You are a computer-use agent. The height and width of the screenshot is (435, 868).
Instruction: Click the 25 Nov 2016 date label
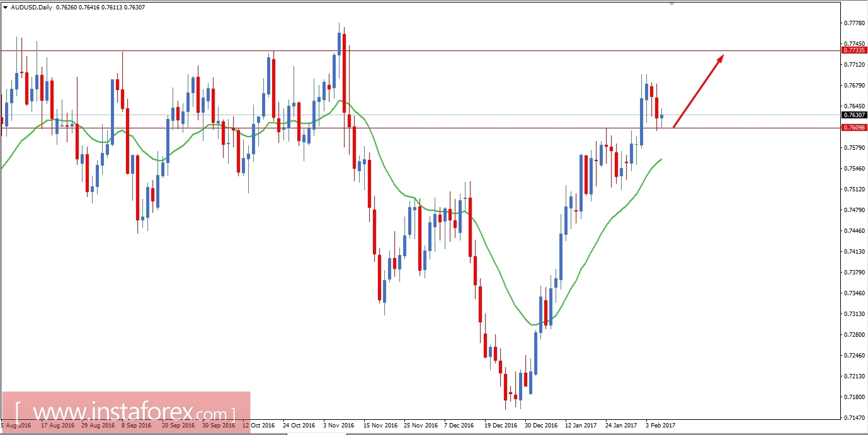(420, 425)
